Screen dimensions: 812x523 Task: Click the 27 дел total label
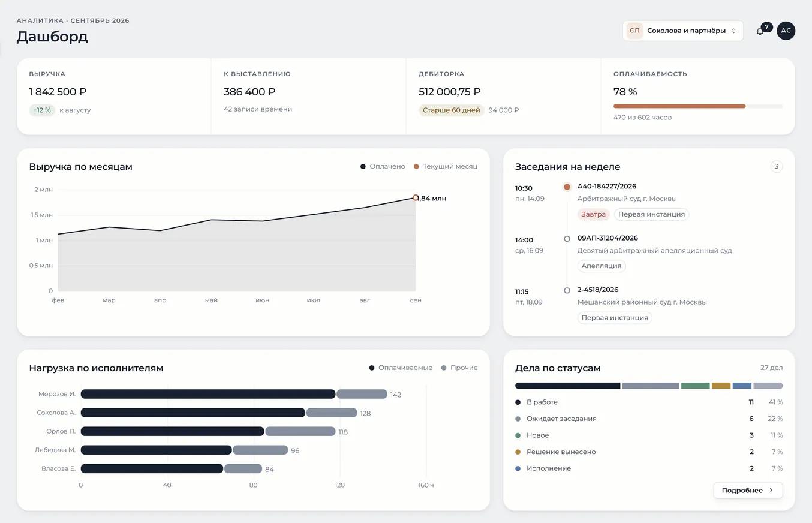point(771,368)
